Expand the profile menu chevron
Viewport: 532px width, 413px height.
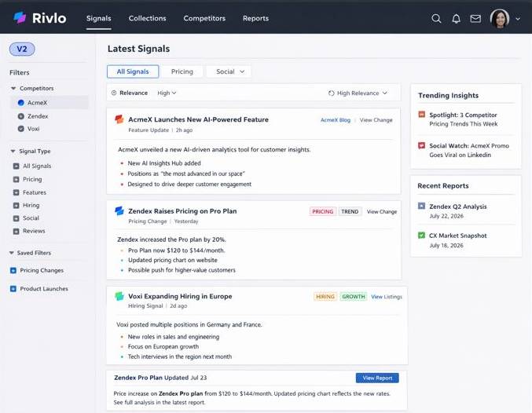click(518, 19)
